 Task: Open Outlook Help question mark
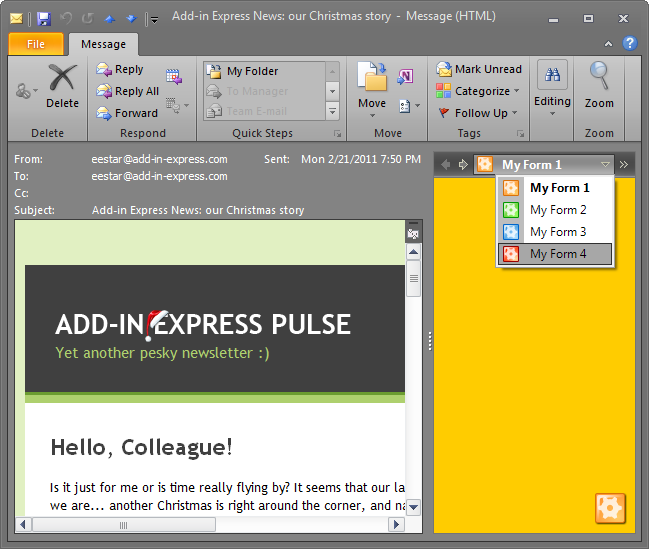point(629,44)
